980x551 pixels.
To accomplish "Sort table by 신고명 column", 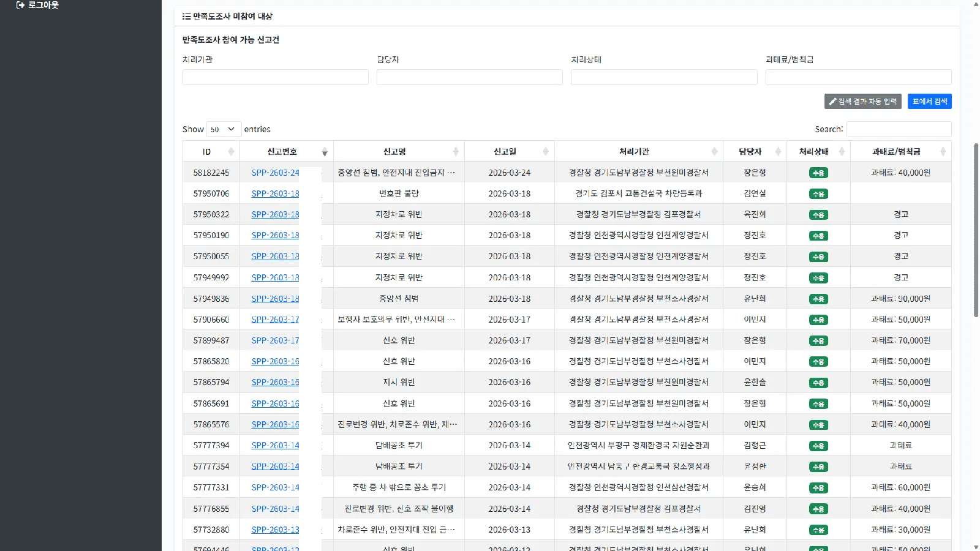I will [399, 151].
